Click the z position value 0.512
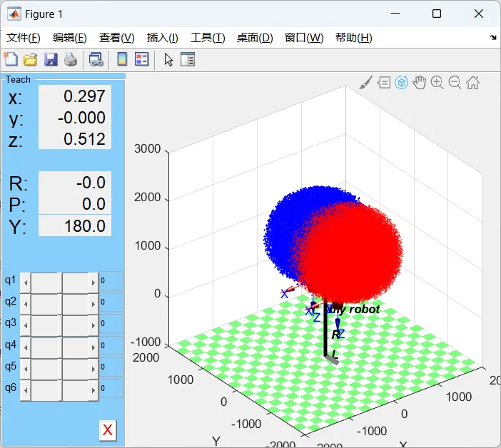This screenshot has width=501, height=448. 75,139
